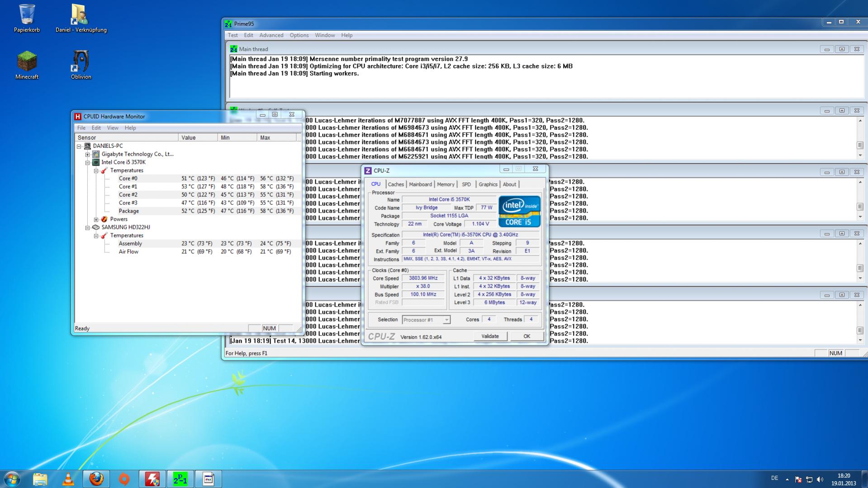868x488 pixels.
Task: Collapse the DANIELS-PC tree node
Action: (x=79, y=146)
